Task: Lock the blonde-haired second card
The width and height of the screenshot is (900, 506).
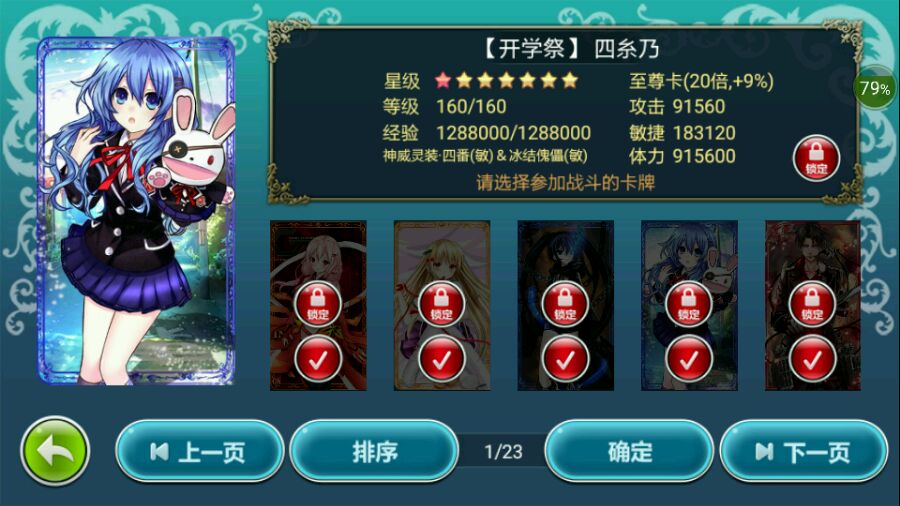Action: (x=441, y=304)
